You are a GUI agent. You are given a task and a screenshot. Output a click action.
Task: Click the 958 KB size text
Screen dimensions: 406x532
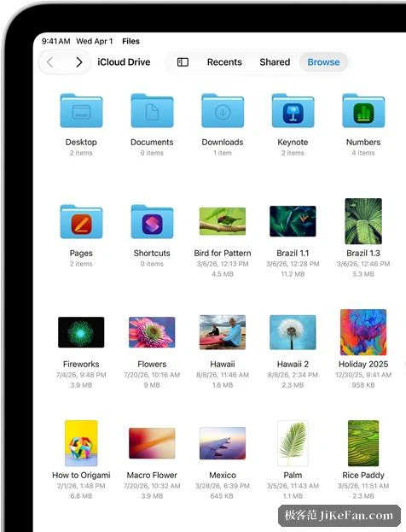363,385
